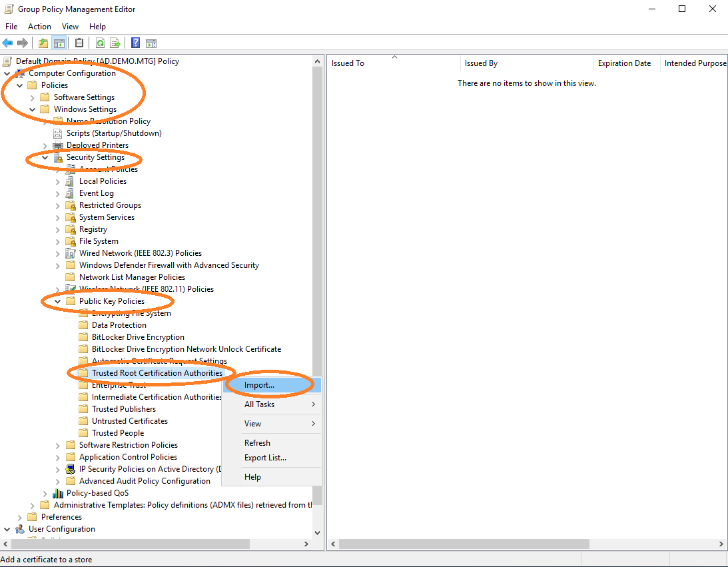Open Help via blue question mark icon
Image resolution: width=728 pixels, height=567 pixels.
click(135, 43)
